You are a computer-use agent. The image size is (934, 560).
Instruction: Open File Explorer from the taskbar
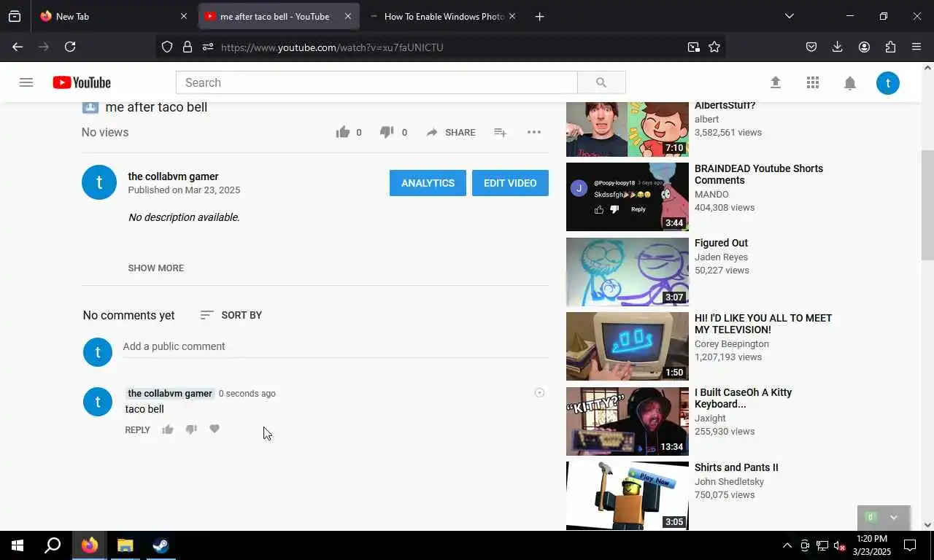tap(126, 545)
